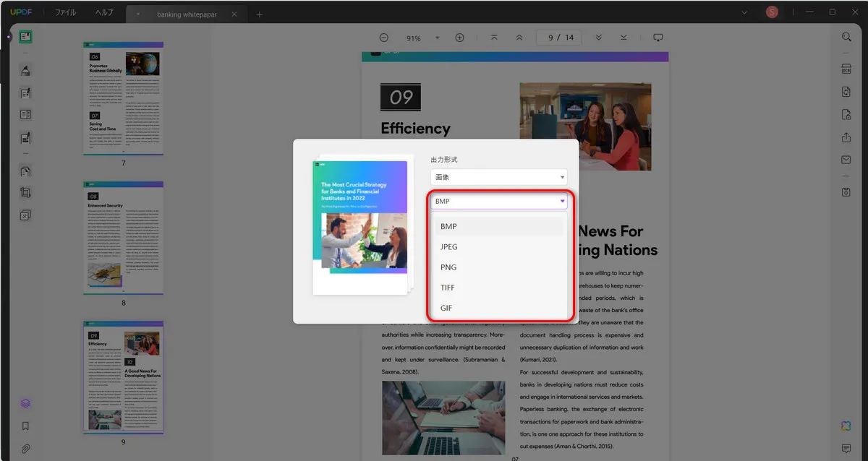Select the Comment highlighter tool

[x=25, y=71]
